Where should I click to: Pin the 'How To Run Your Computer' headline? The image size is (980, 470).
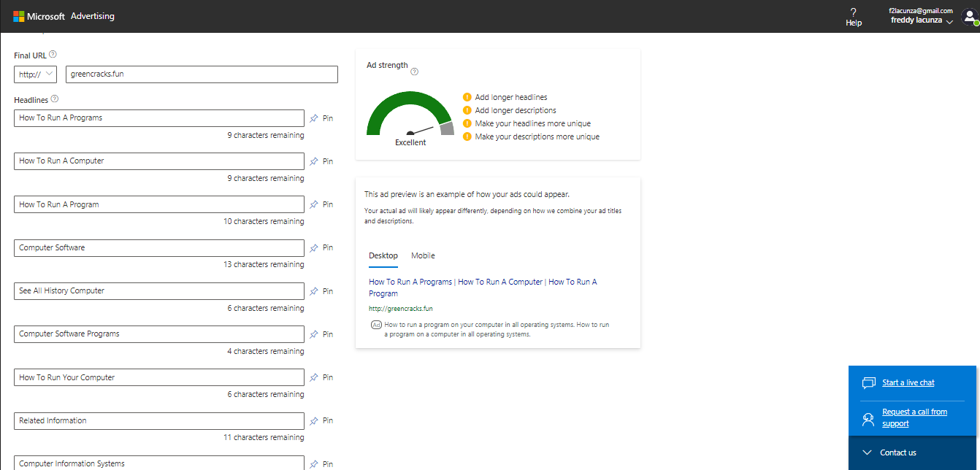[x=321, y=377]
